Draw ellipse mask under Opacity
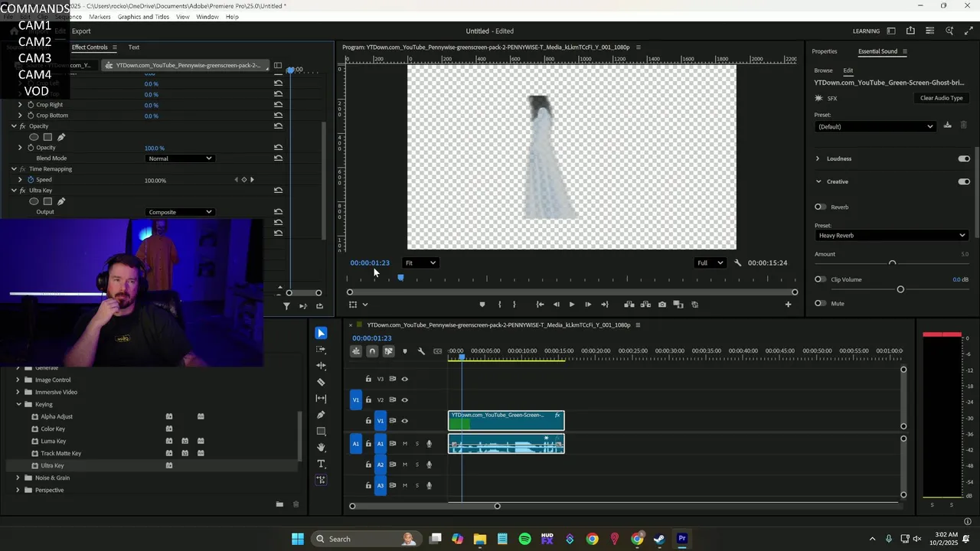980x551 pixels. point(34,137)
